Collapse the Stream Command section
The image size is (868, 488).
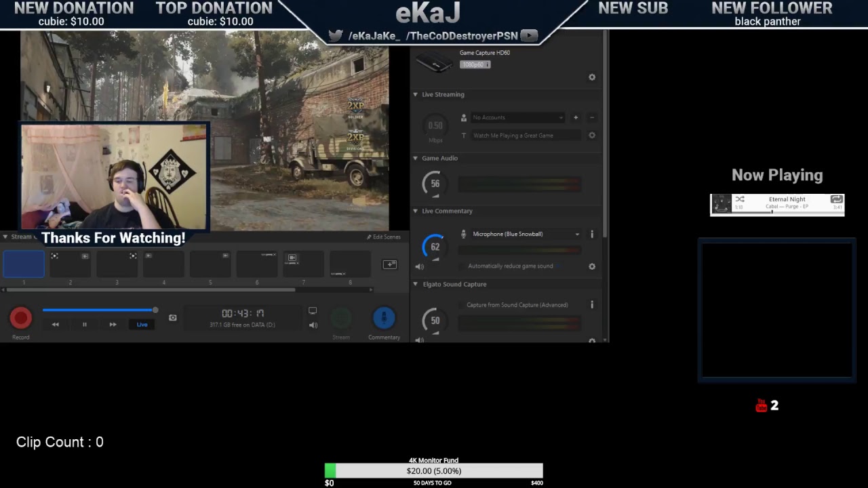(x=5, y=237)
